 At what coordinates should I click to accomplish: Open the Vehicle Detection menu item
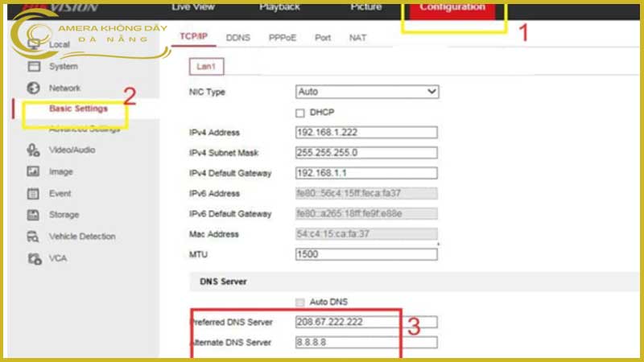coord(82,237)
